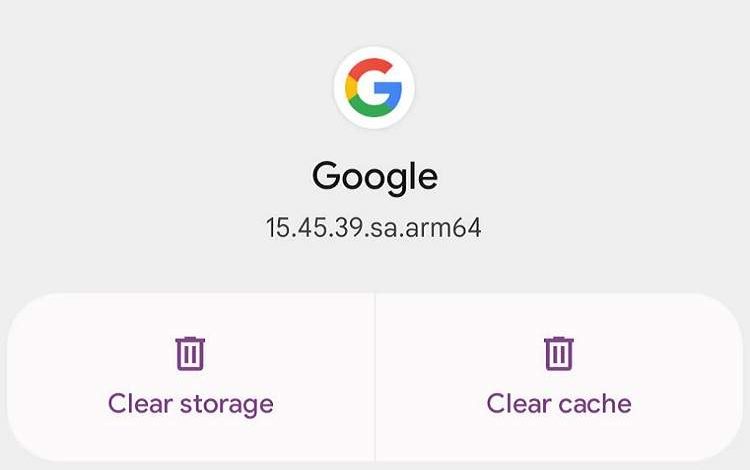Tap the trash icon above Clear storage
Screen dimensions: 750x470
tap(190, 353)
